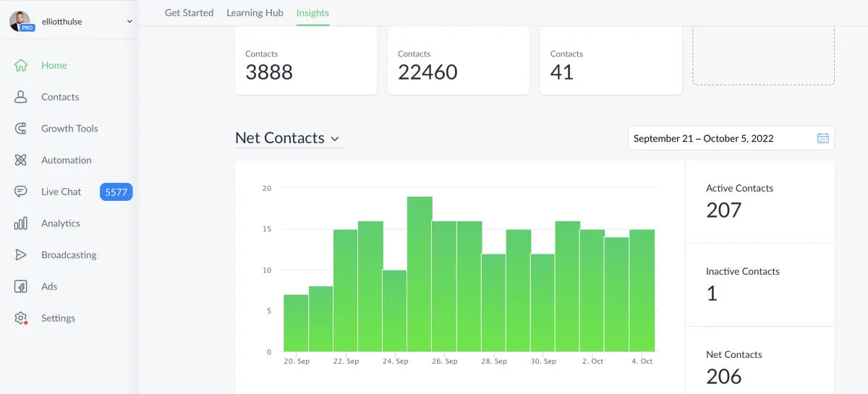
Task: Click the '30. Sep' axis label
Action: (x=543, y=361)
